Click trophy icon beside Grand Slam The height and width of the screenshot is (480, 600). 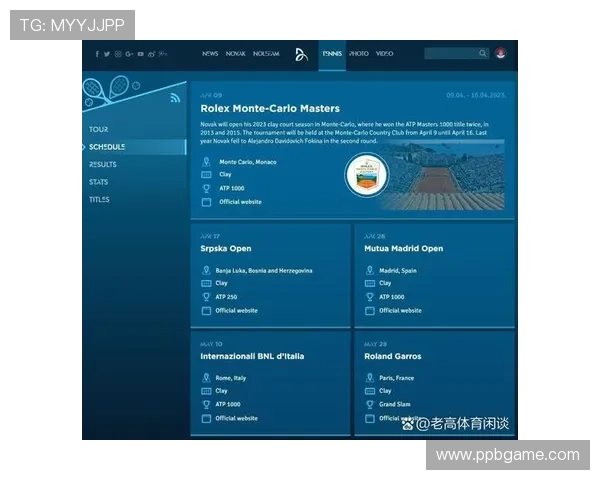pyautogui.click(x=370, y=404)
